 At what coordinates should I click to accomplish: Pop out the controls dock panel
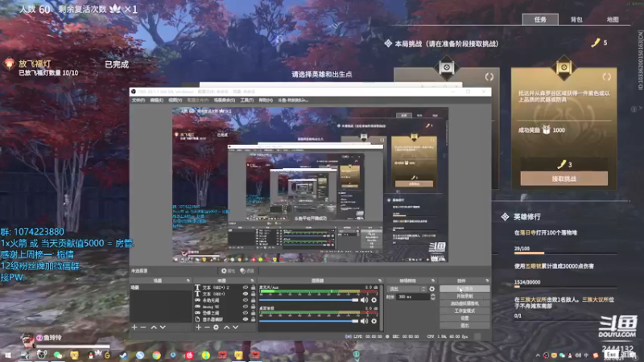[x=487, y=281]
